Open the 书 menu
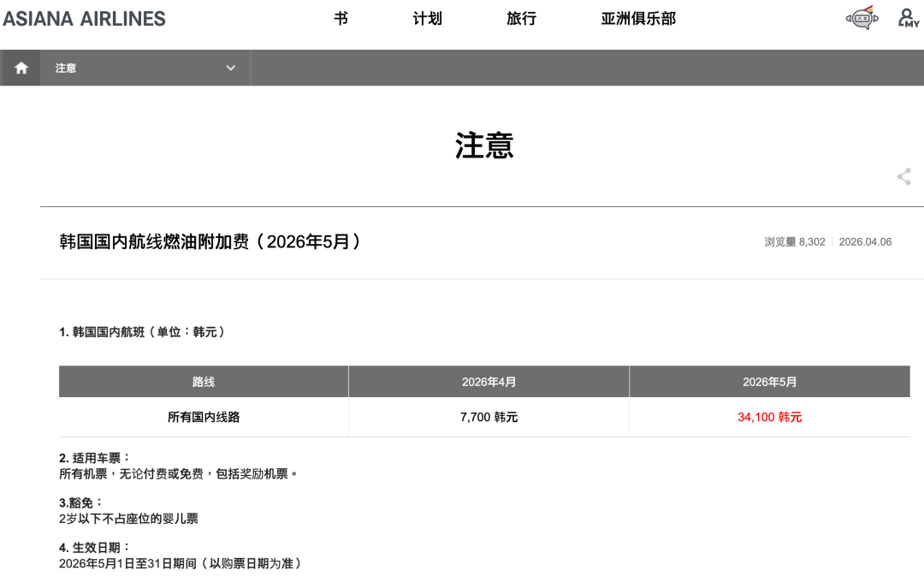 (x=341, y=19)
